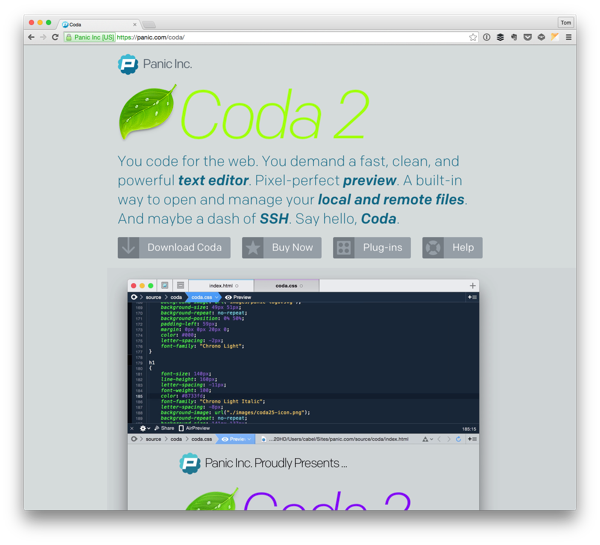Image resolution: width=600 pixels, height=545 pixels.
Task: Click the download arrow icon on Download Coda
Action: click(129, 247)
